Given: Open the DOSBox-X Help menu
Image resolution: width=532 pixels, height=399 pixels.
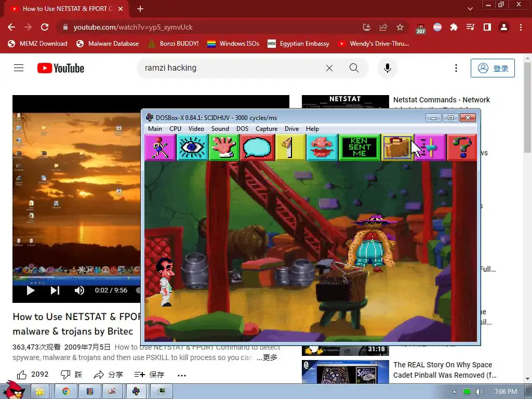Looking at the screenshot, I should tap(312, 129).
